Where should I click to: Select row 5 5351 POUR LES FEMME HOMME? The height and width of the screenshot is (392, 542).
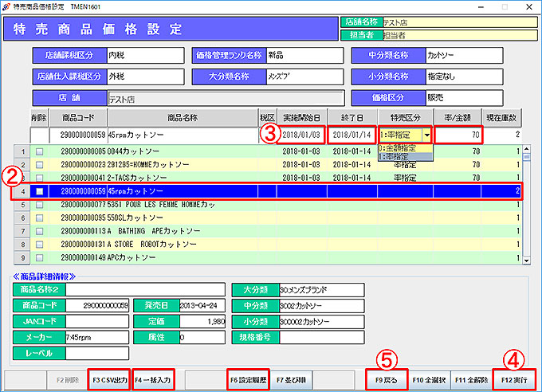coord(159,205)
